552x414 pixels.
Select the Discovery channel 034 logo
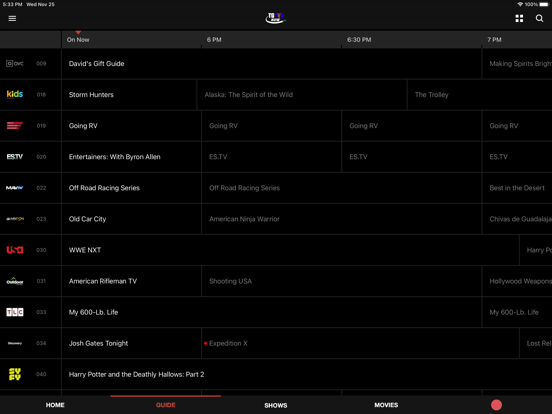click(15, 343)
